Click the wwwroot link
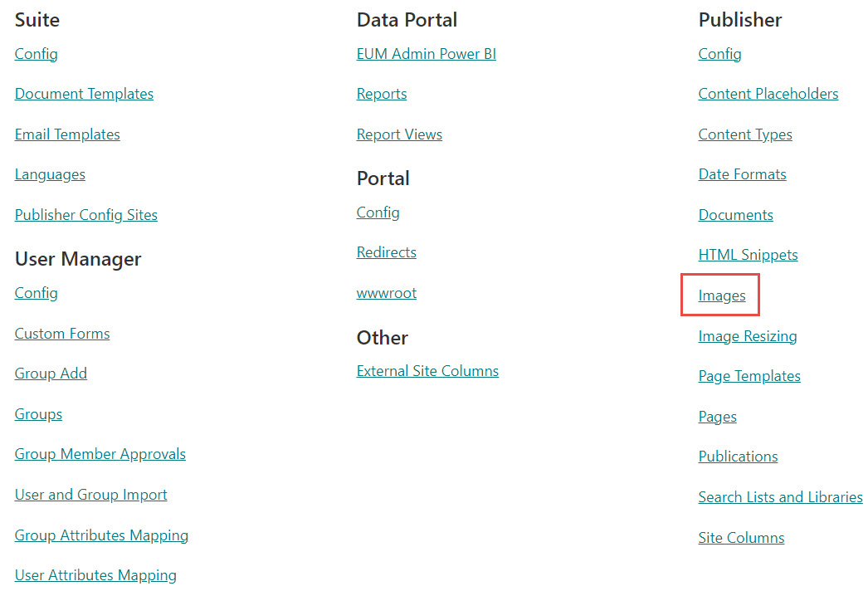 pos(387,293)
